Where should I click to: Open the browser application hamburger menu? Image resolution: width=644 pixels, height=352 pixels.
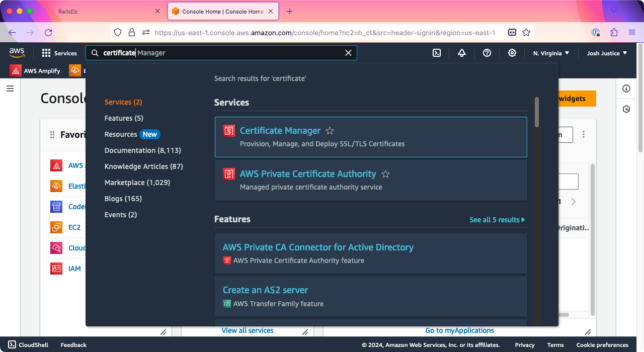632,32
